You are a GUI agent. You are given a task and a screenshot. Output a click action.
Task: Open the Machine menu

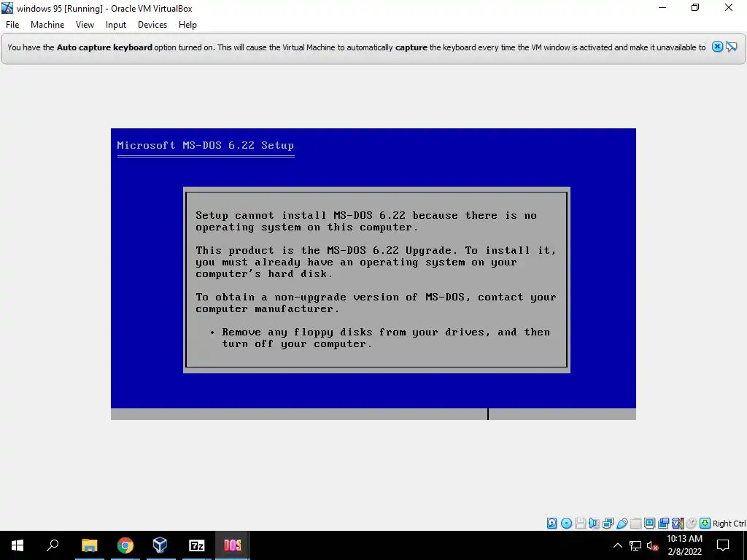[47, 25]
